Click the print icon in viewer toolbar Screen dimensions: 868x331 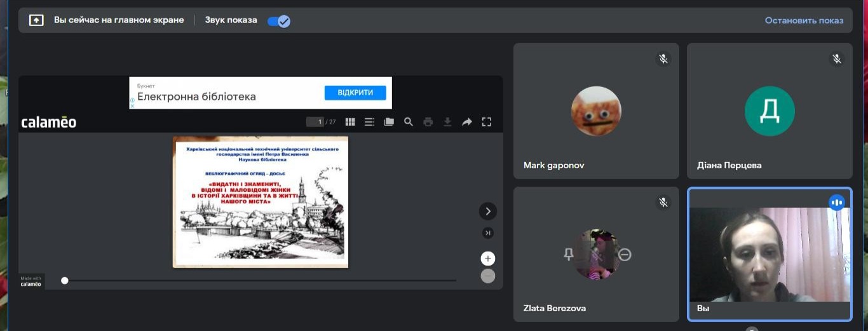pyautogui.click(x=428, y=122)
